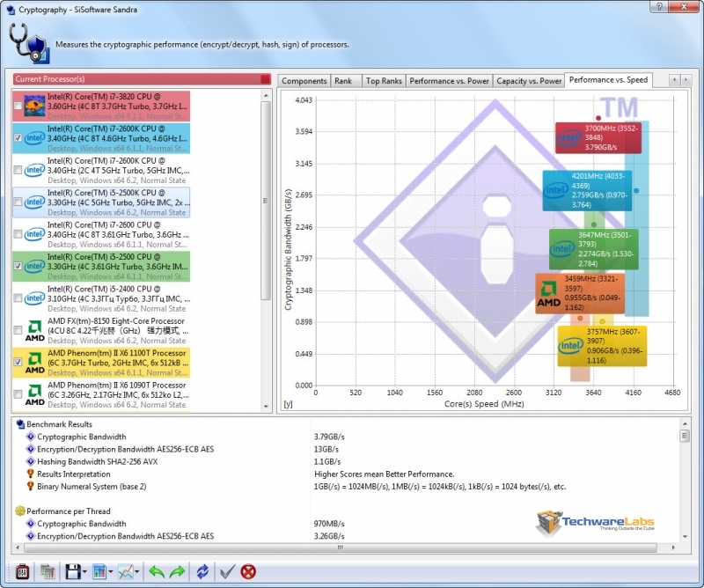Click the red 3700MHz data label on chart
Viewport: 704px width, 588px height.
point(598,138)
